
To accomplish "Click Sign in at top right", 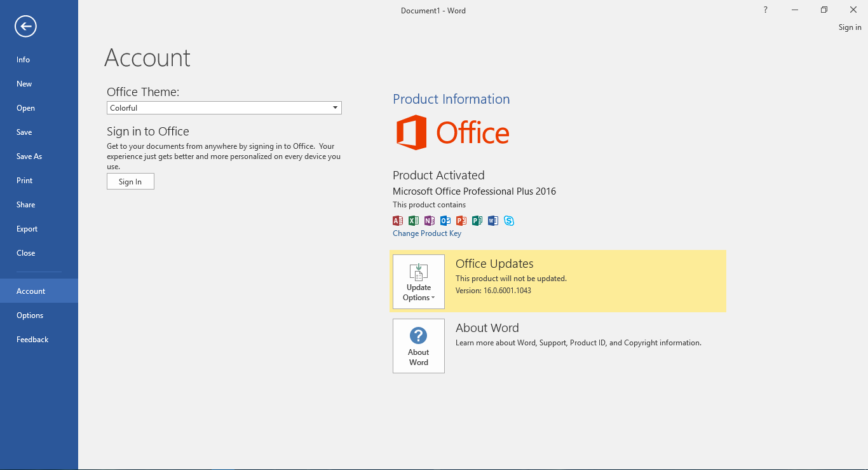I will click(x=850, y=27).
